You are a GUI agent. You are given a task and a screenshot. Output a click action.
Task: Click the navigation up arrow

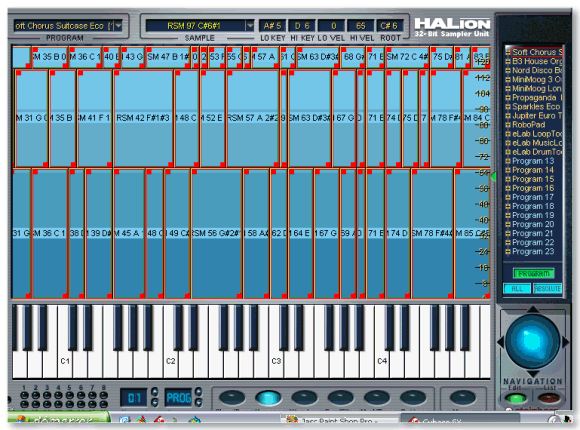point(533,309)
